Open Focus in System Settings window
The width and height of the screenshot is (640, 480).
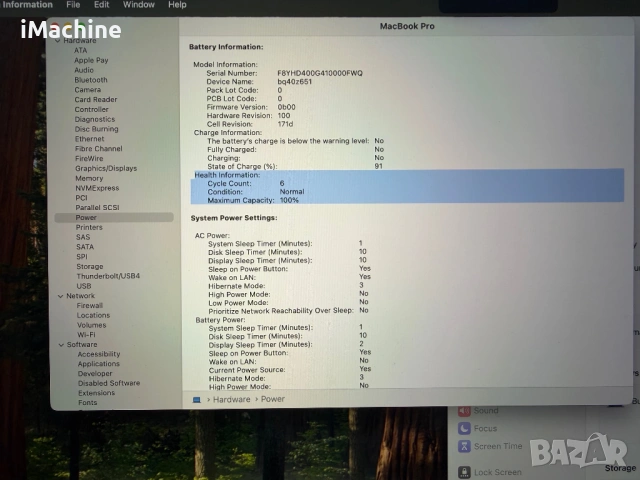coord(485,429)
